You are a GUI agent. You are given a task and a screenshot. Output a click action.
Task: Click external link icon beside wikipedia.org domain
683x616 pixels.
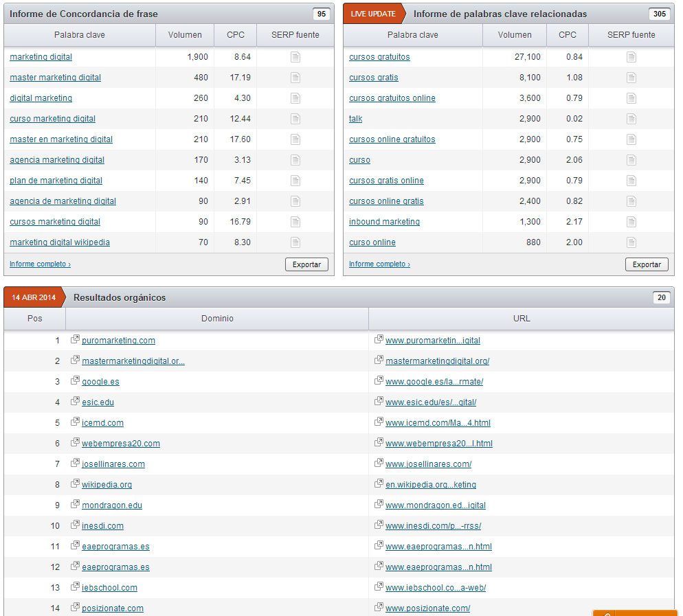75,483
